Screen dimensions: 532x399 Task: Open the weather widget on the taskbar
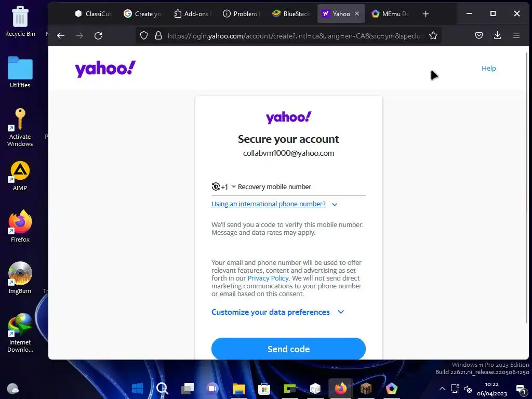[13, 389]
